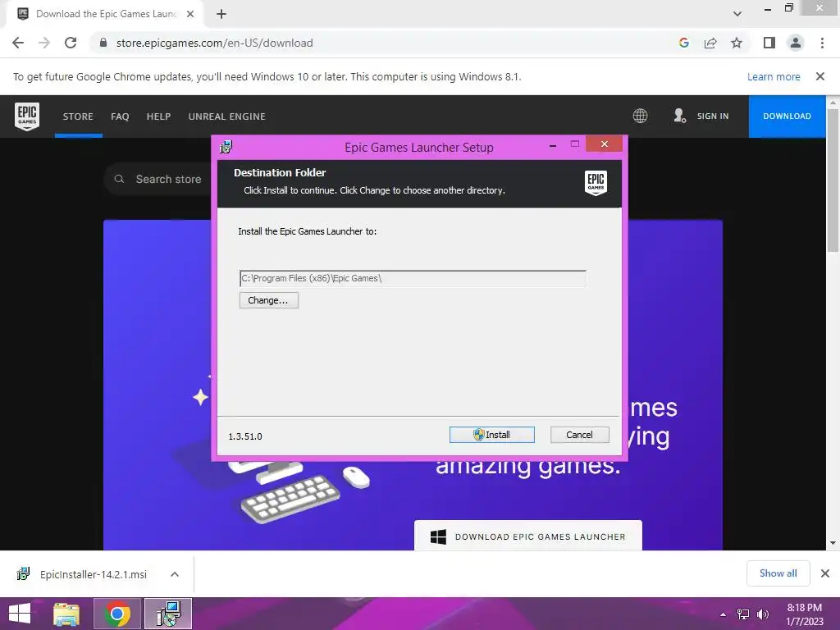The height and width of the screenshot is (630, 840).
Task: Click the user profile icon beside SIGN IN
Action: 680,116
